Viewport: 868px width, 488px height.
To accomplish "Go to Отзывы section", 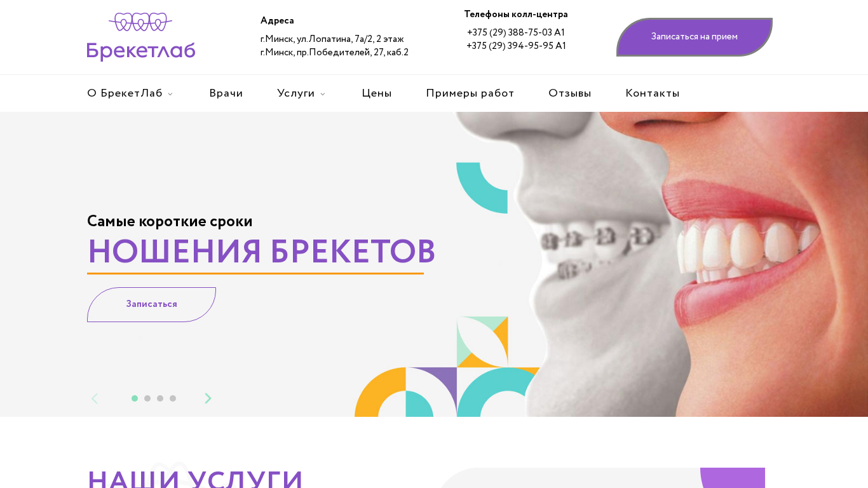I will 570,93.
